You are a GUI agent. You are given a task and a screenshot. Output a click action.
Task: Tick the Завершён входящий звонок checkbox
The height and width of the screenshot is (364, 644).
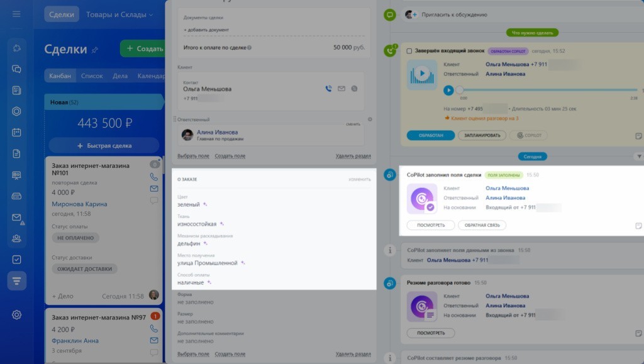409,51
